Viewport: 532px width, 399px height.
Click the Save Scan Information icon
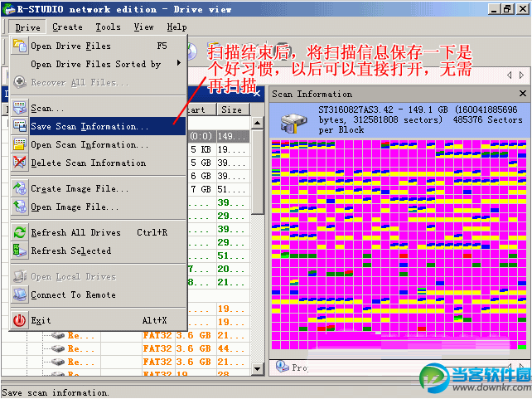(20, 126)
